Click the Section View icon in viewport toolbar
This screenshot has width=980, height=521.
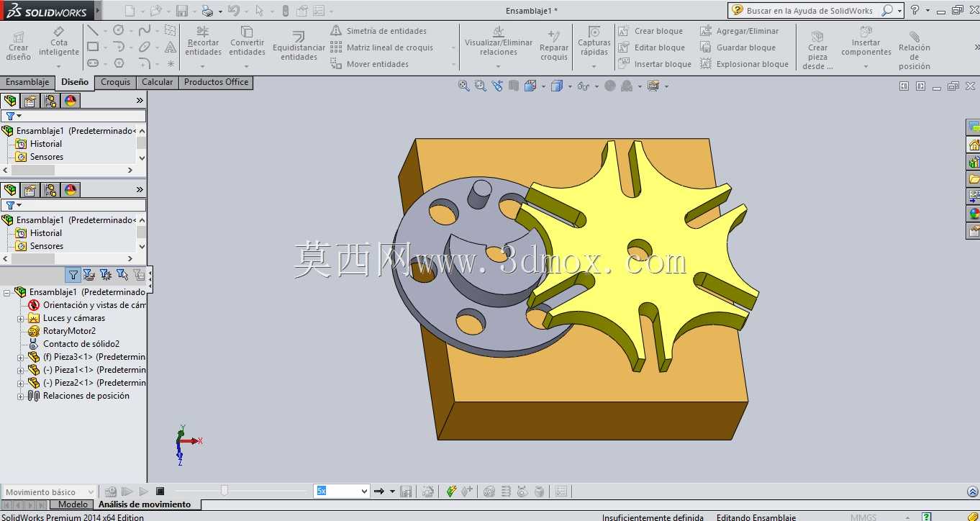[x=514, y=86]
